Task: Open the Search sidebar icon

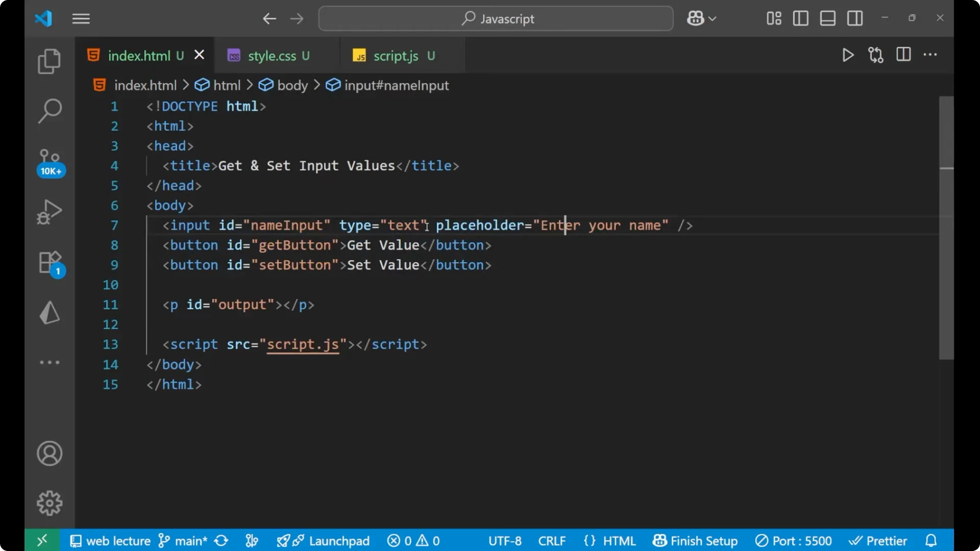Action: coord(49,110)
